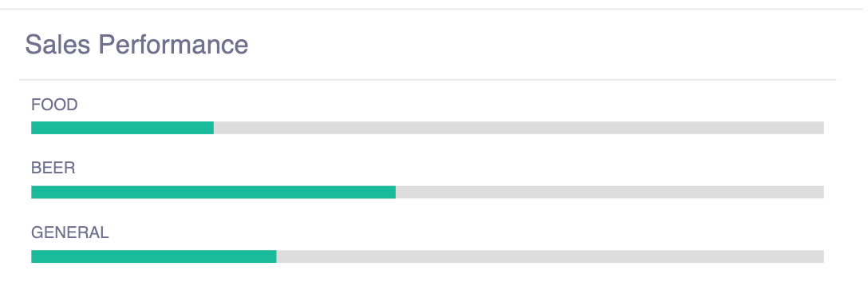Click the green filled part of BEER bar
This screenshot has width=868, height=306.
tap(213, 192)
